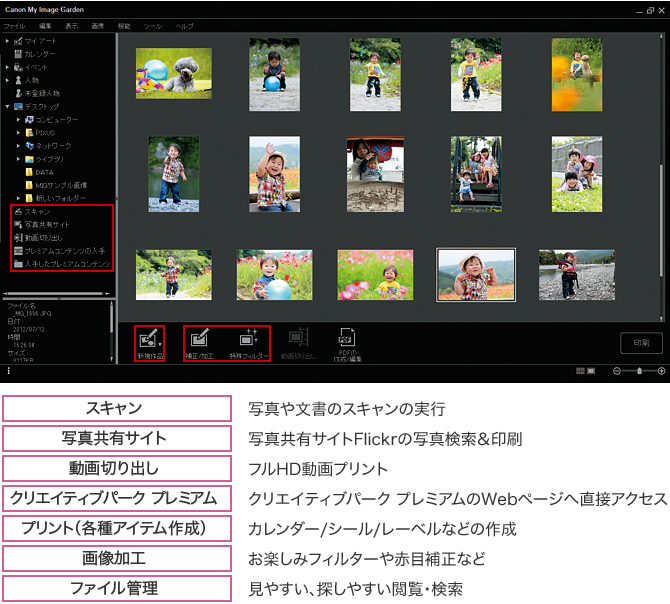Viewport: 670px width, 604px height.
Task: Collapse the デスクトップ tree node
Action: click(7, 106)
